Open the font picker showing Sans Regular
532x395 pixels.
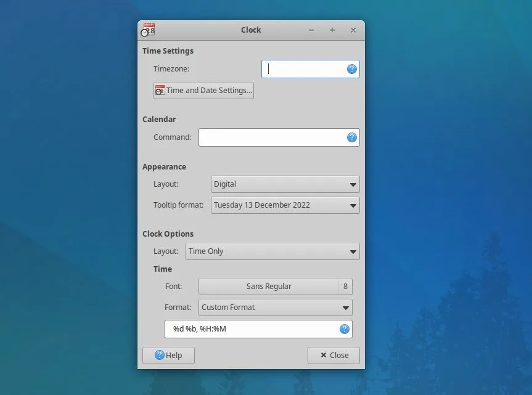tap(268, 286)
